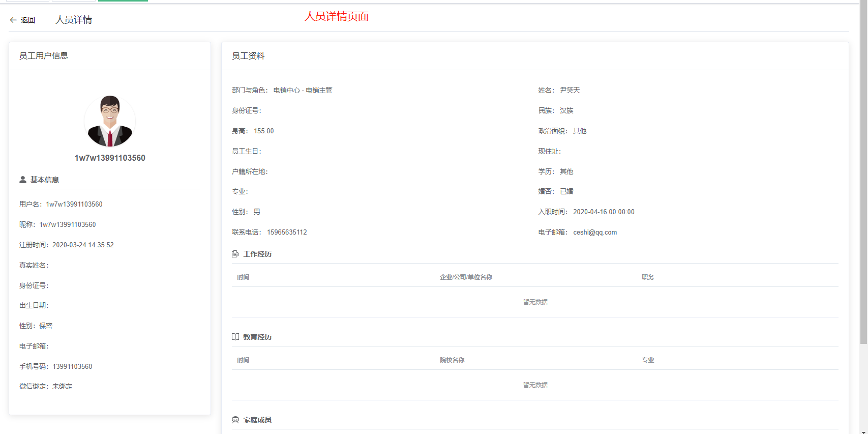Click 入职时间 2020-04-16 00:00:00 field
Image resolution: width=868 pixels, height=434 pixels.
(586, 212)
